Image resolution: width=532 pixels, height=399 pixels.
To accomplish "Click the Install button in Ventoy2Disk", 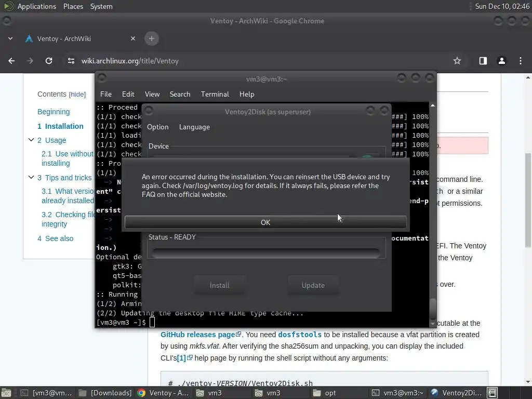I will pos(220,285).
